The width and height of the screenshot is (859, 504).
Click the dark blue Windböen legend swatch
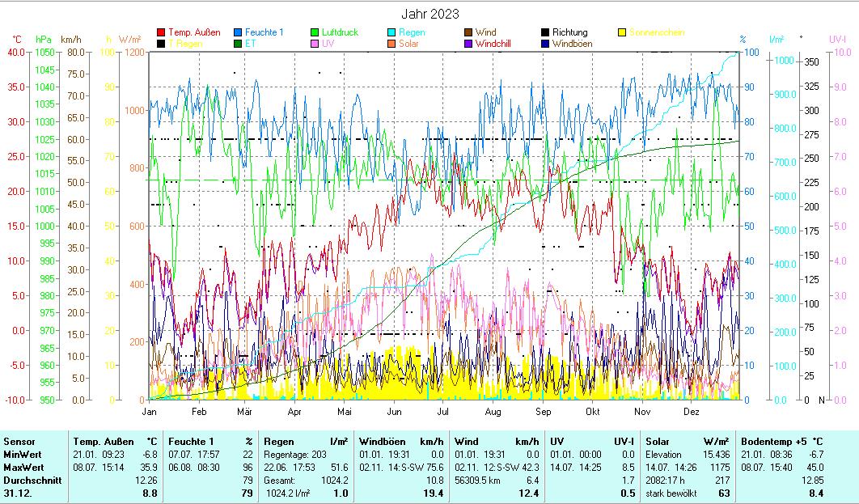[545, 44]
